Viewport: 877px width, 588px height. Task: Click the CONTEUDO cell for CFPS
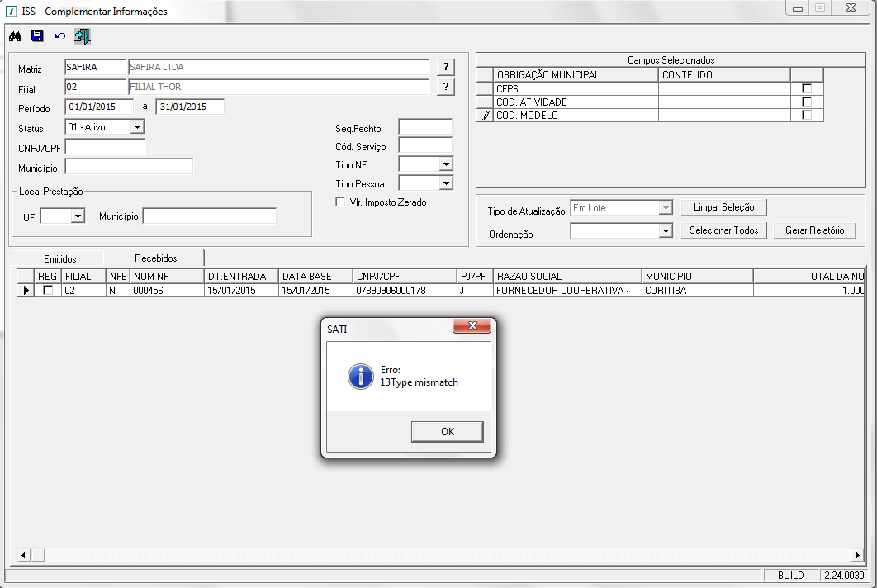point(724,88)
